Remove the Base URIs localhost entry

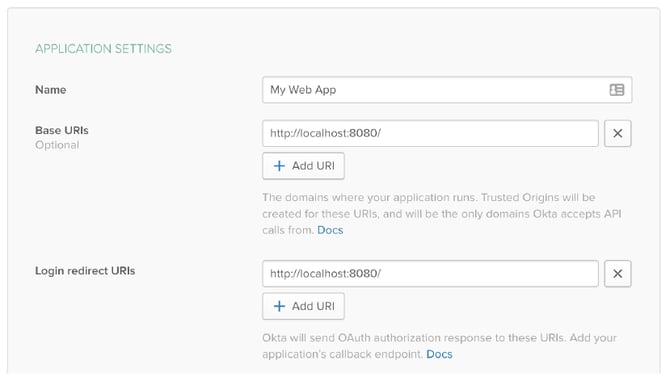(x=617, y=133)
